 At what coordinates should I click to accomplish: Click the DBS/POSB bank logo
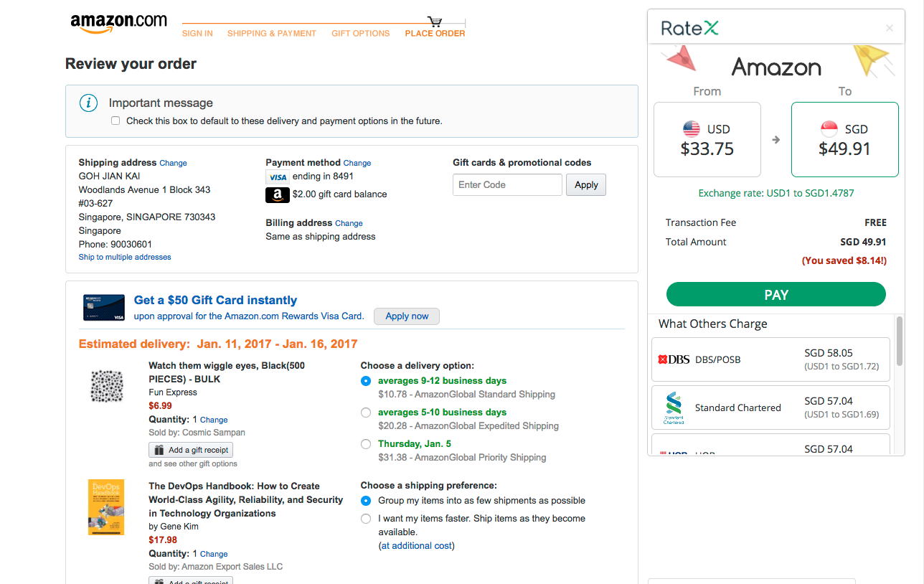coord(674,359)
